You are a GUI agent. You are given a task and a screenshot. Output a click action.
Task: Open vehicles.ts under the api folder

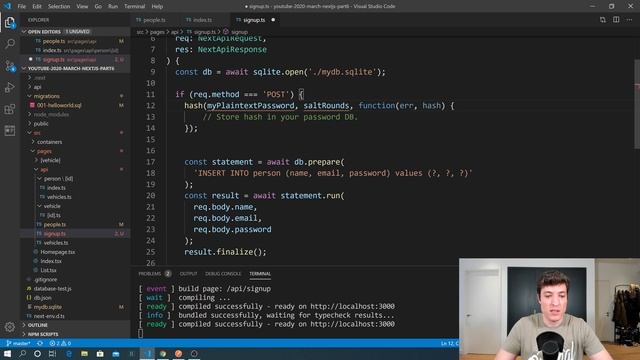pos(56,242)
